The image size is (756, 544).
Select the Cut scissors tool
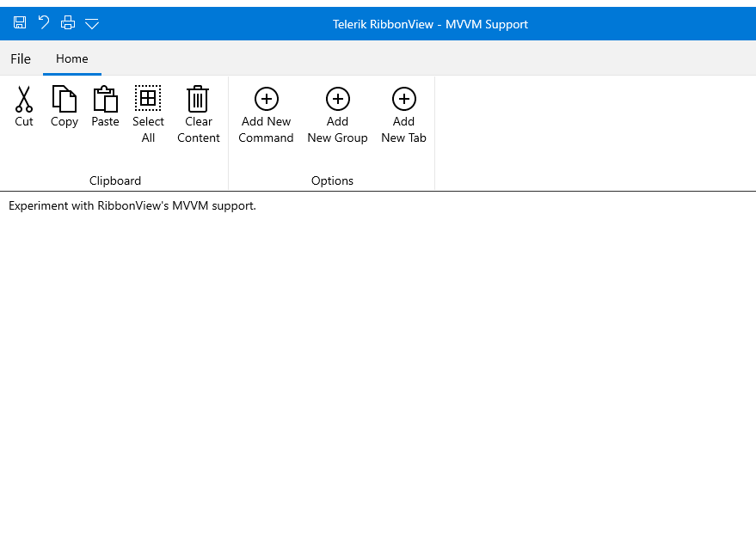pyautogui.click(x=24, y=107)
